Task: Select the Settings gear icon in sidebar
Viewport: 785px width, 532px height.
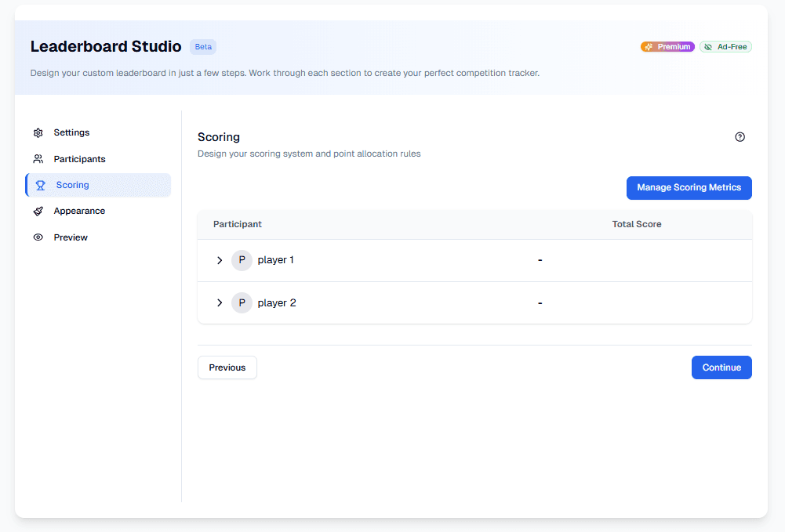Action: [38, 132]
